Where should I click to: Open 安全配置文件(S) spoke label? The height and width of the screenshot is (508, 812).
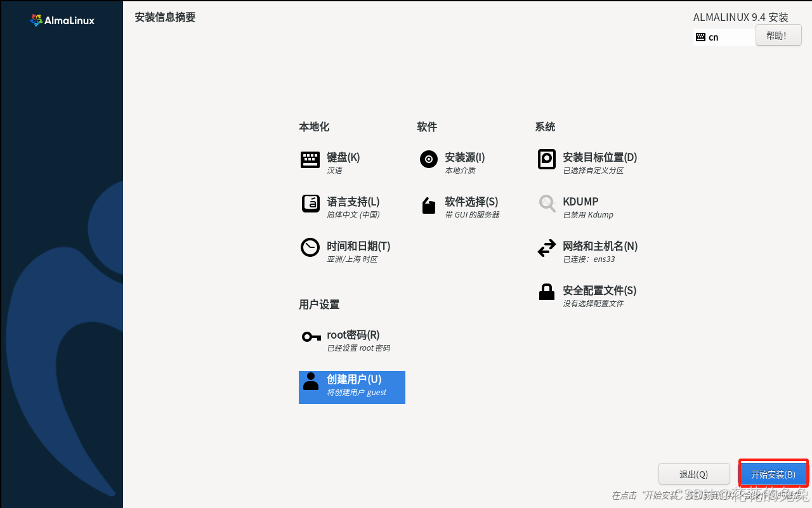coord(599,290)
